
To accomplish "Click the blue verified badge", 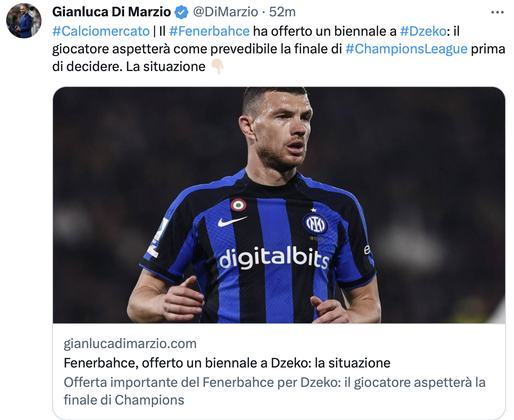I will (x=181, y=12).
